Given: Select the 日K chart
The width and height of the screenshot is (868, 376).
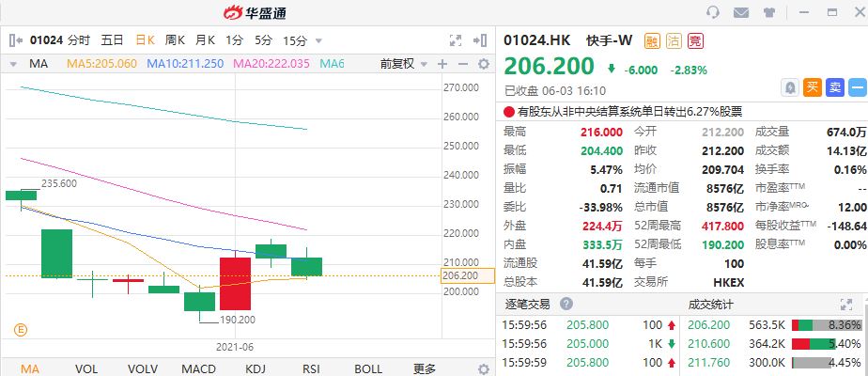Looking at the screenshot, I should point(145,40).
